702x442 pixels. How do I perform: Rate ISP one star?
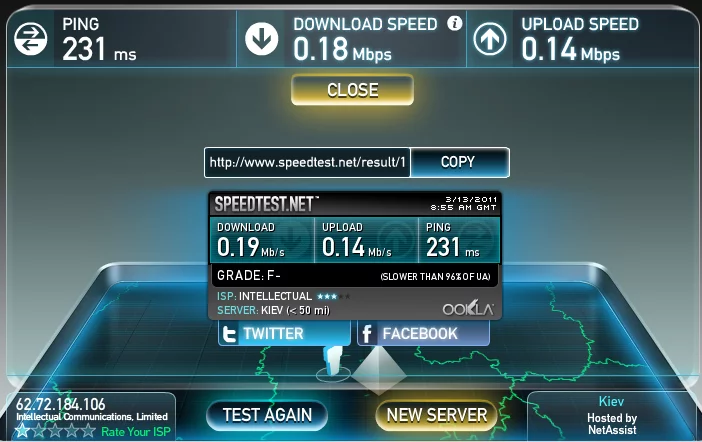pos(22,431)
